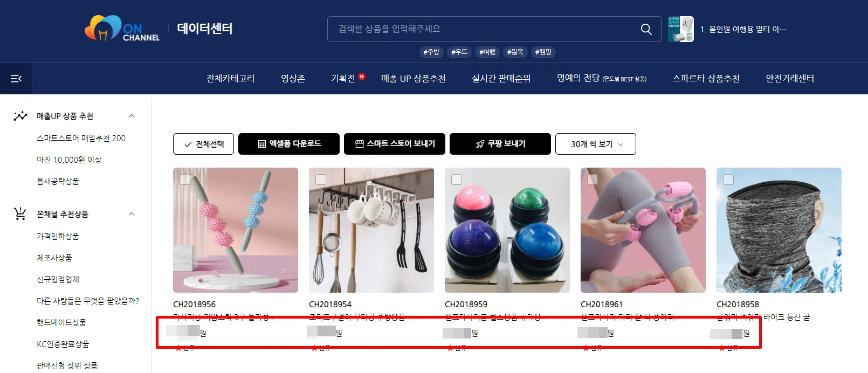Click the 쿠팡 보내기 rocket button
This screenshot has height=373, width=868.
pyautogui.click(x=500, y=144)
